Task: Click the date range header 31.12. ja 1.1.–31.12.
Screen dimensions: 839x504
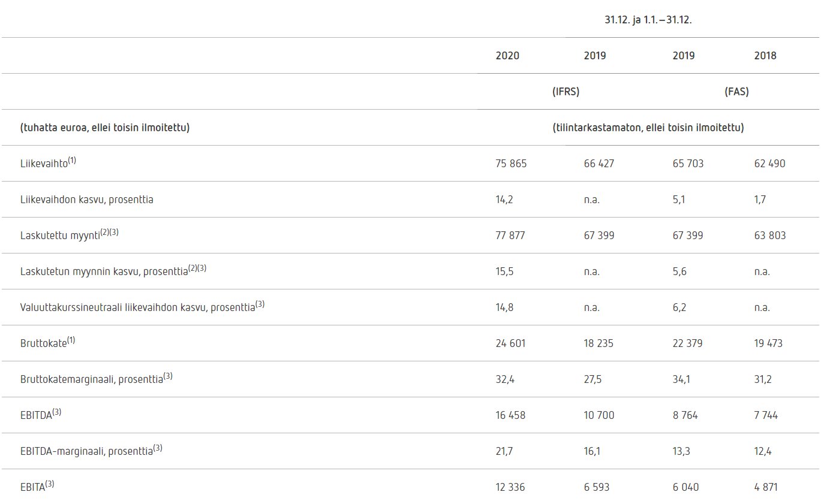Action: [648, 20]
